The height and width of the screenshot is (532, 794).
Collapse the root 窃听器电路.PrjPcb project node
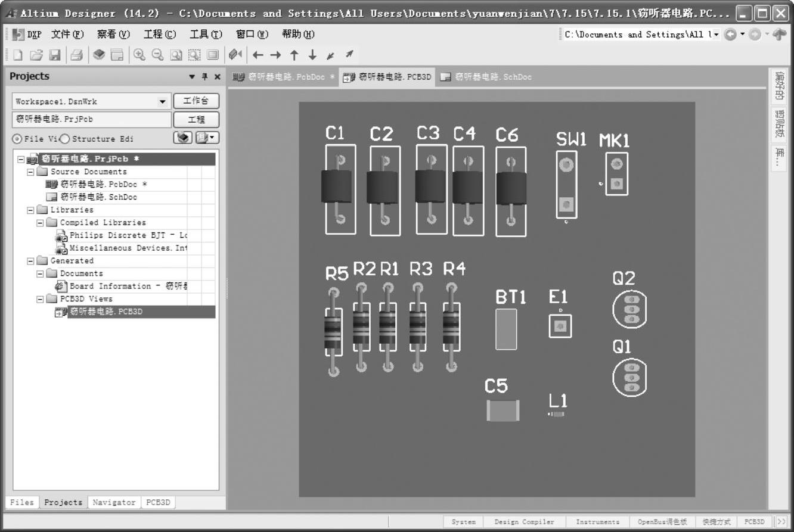21,159
